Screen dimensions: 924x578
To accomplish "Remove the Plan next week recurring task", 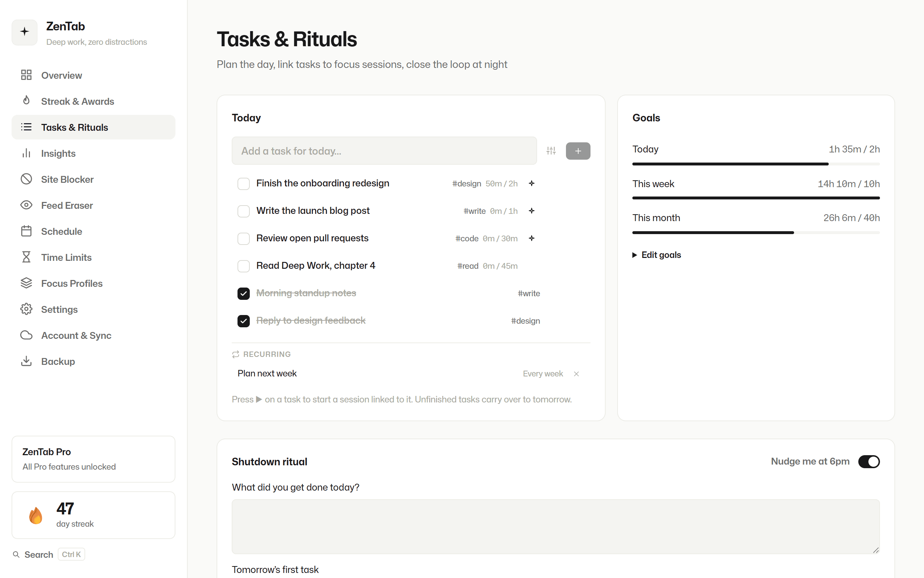I will pyautogui.click(x=576, y=374).
